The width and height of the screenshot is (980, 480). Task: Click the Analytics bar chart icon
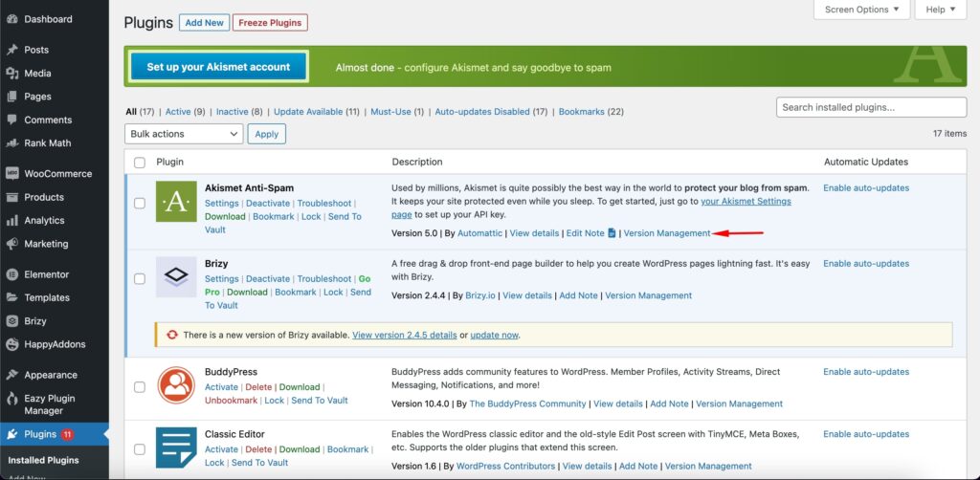pyautogui.click(x=11, y=220)
